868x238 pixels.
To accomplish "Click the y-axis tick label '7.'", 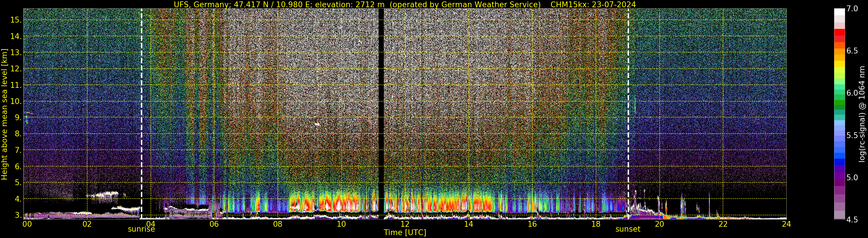I will tap(18, 150).
